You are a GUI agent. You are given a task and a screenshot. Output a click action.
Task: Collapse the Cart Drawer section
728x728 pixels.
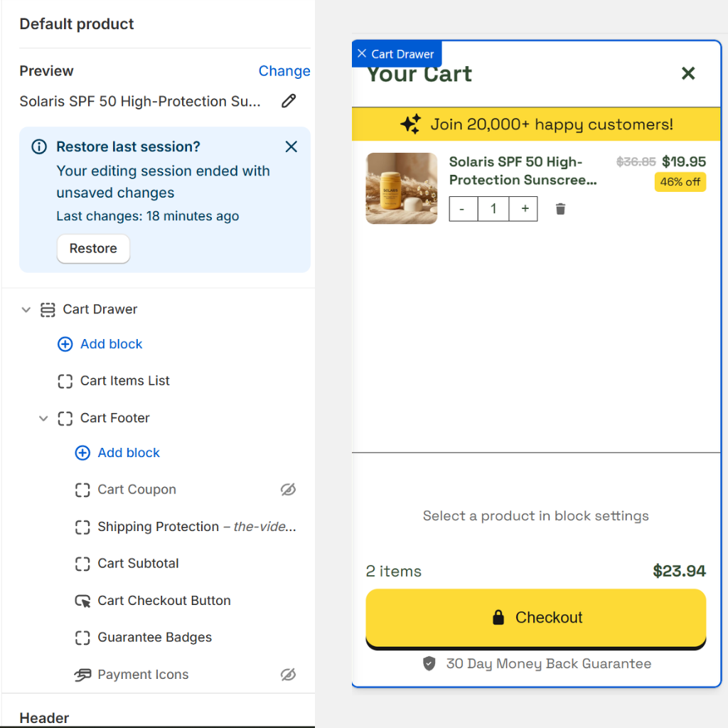26,309
